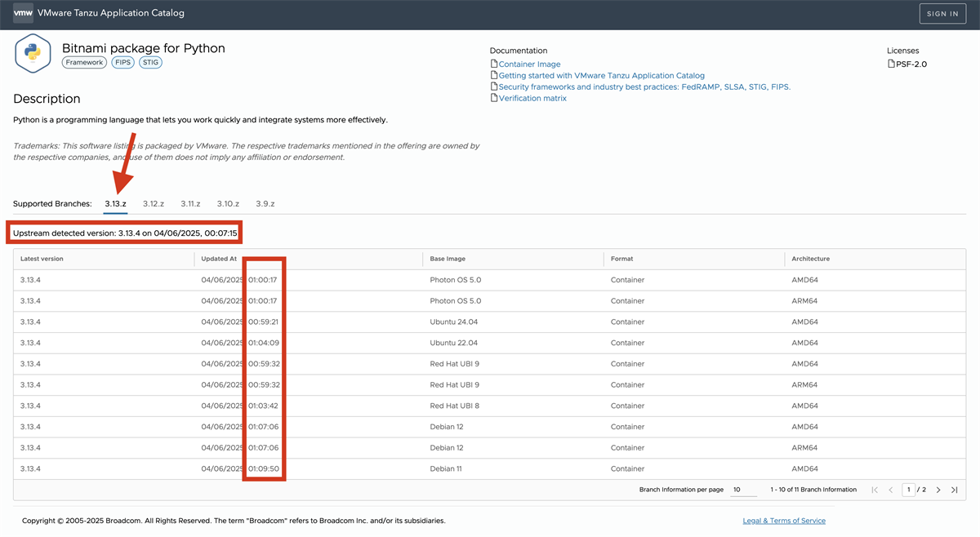Click the Python package logo
The image size is (980, 537).
pos(33,54)
